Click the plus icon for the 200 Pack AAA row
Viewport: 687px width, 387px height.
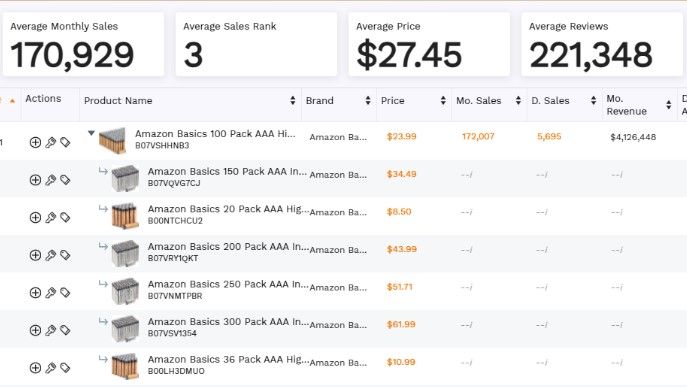[35, 255]
